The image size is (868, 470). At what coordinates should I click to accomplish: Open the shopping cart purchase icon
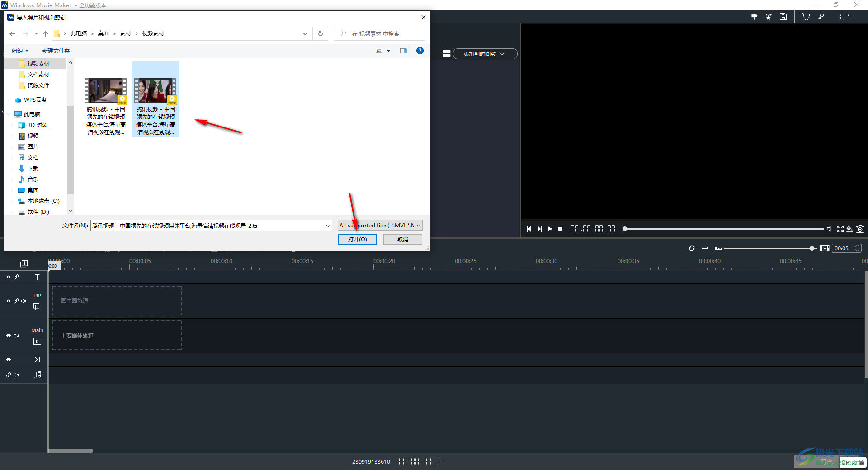pyautogui.click(x=806, y=17)
